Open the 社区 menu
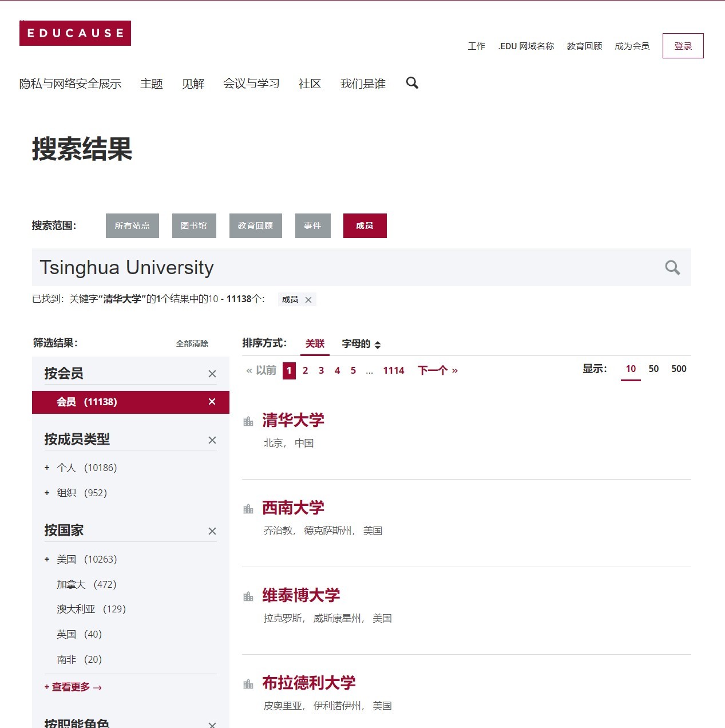725x728 pixels. (x=310, y=84)
